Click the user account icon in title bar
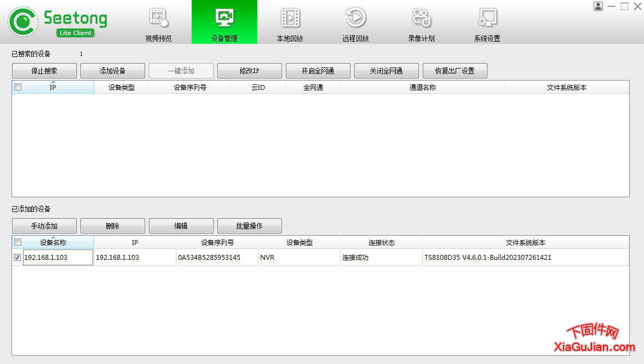 click(x=598, y=6)
